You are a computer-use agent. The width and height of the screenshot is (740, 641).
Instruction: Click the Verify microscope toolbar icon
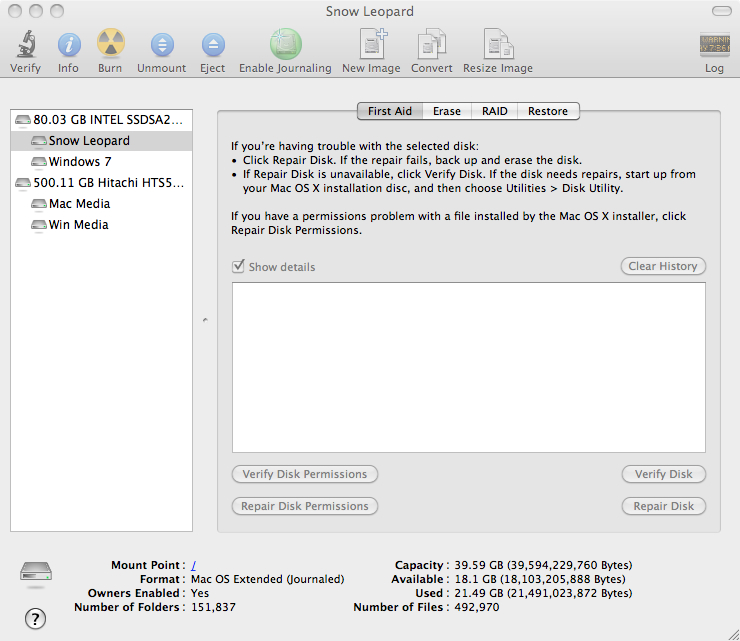click(x=26, y=44)
